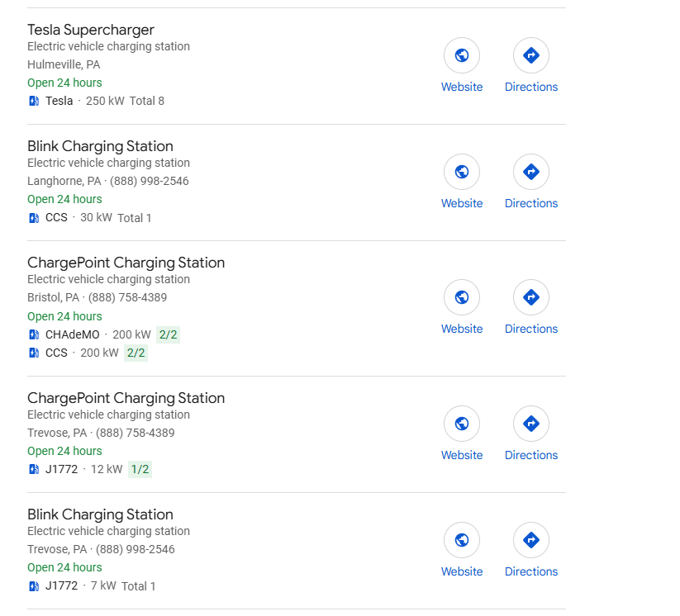Click the CCS 200 kW 2/2 availability badge
The width and height of the screenshot is (680, 616).
coord(136,353)
